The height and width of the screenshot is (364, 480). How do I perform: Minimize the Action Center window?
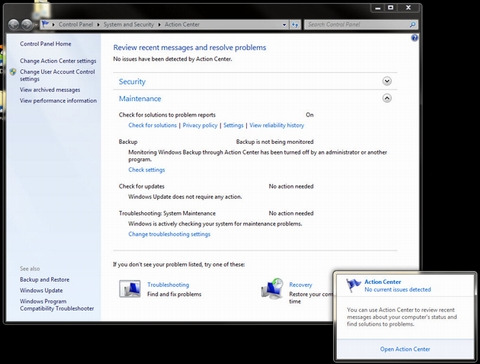tap(378, 8)
